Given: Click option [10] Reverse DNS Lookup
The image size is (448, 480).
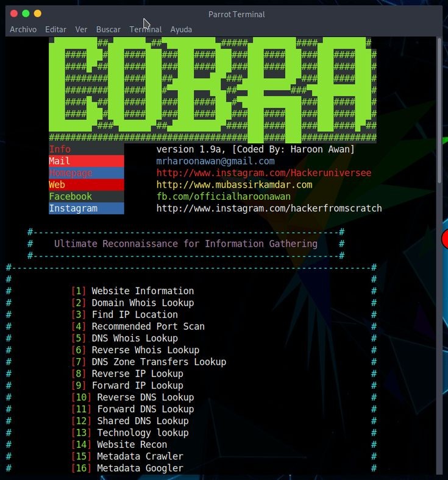Looking at the screenshot, I should (132, 397).
